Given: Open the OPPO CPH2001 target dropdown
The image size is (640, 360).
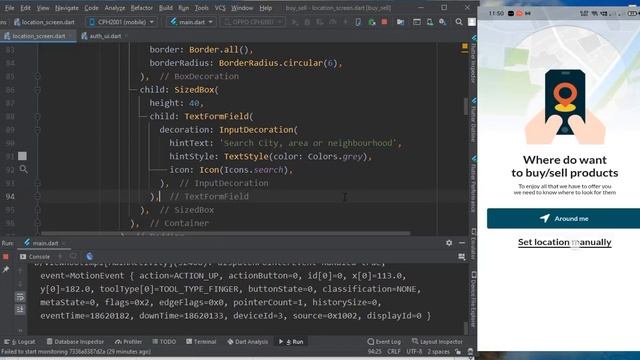Looking at the screenshot, I should [253, 22].
